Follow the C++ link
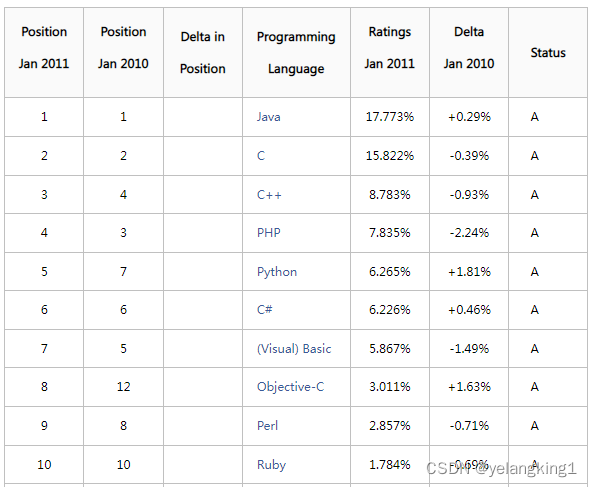The width and height of the screenshot is (592, 487). tap(269, 195)
